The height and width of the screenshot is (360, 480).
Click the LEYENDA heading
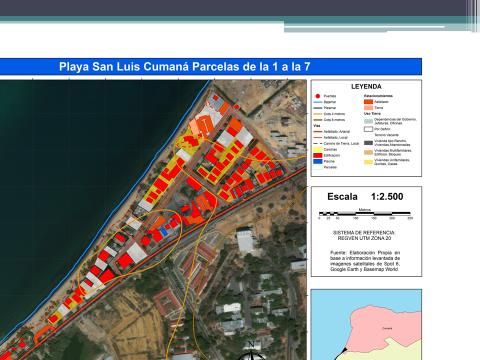tap(366, 87)
